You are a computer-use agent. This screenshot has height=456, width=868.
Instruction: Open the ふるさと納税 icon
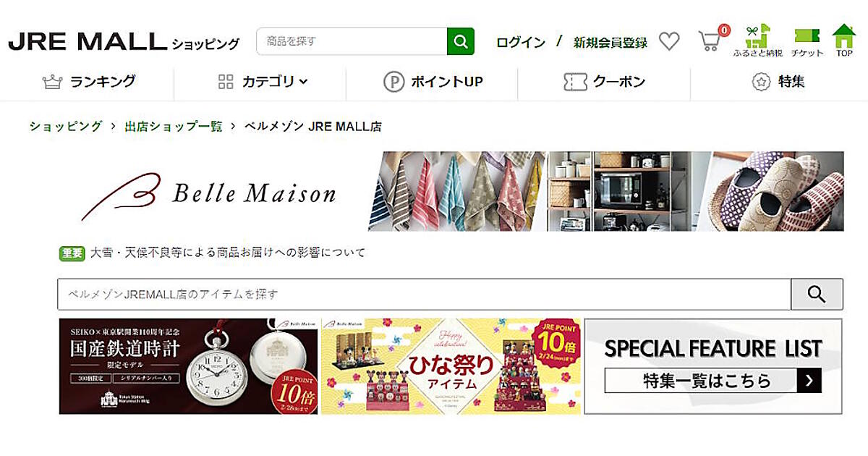tap(757, 41)
